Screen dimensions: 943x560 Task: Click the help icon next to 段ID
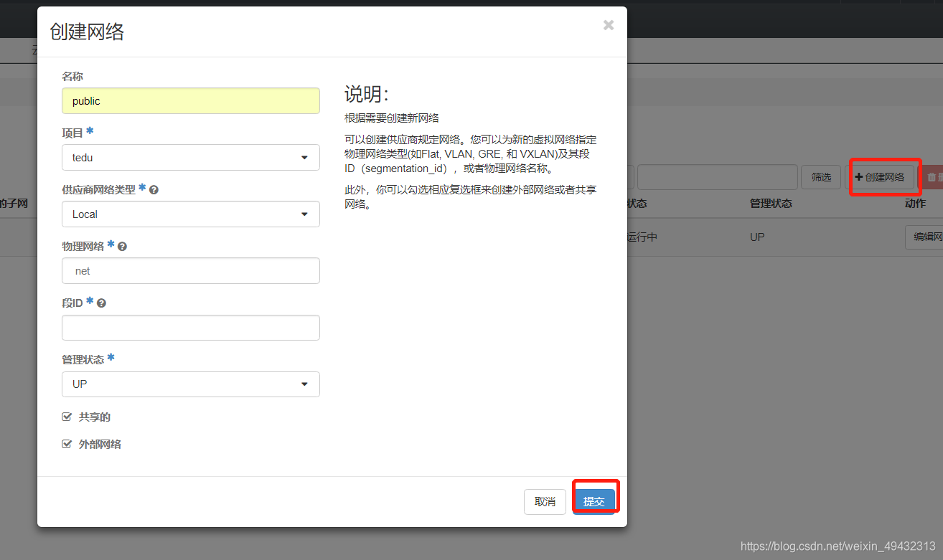tap(101, 303)
